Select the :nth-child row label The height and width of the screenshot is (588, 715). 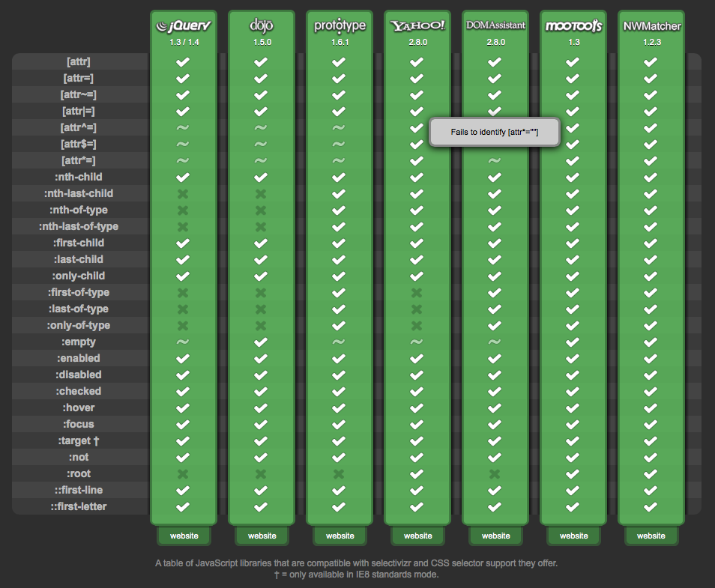[77, 177]
